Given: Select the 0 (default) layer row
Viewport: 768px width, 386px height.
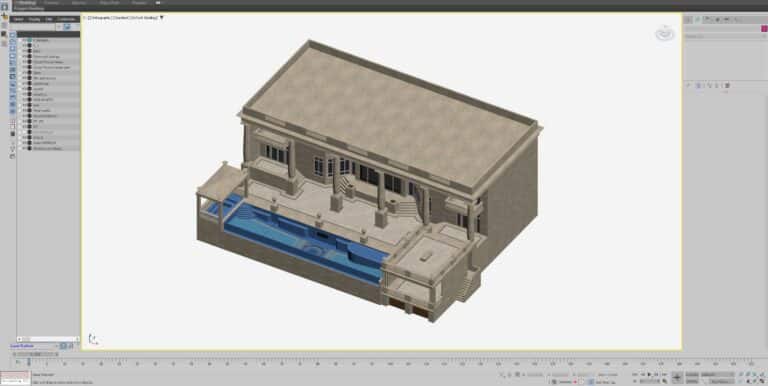Looking at the screenshot, I should pos(48,40).
